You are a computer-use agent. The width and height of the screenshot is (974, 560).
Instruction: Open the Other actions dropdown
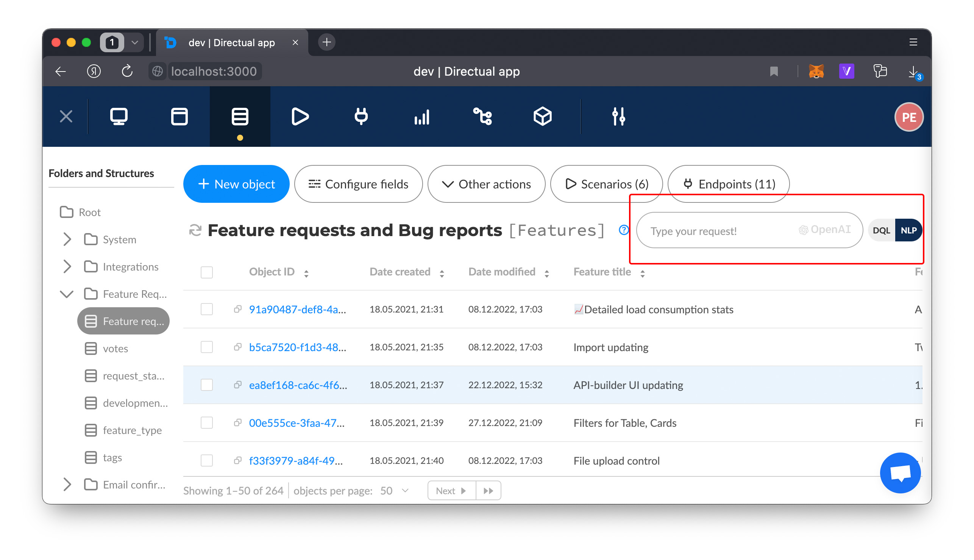[x=486, y=184]
